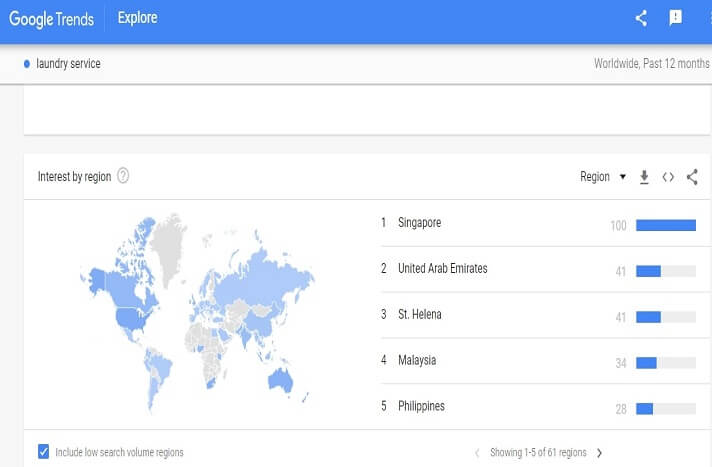Open the Interest by region help icon
Screen dimensions: 712x467
click(123, 177)
